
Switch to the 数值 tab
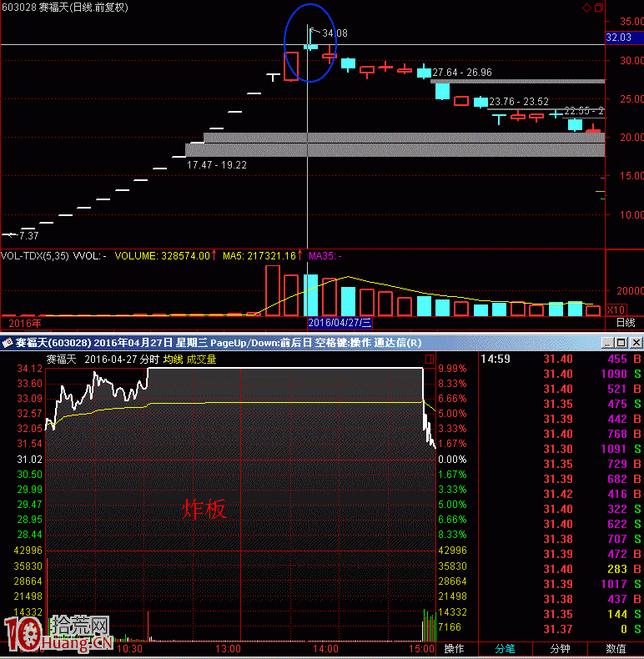[x=616, y=649]
